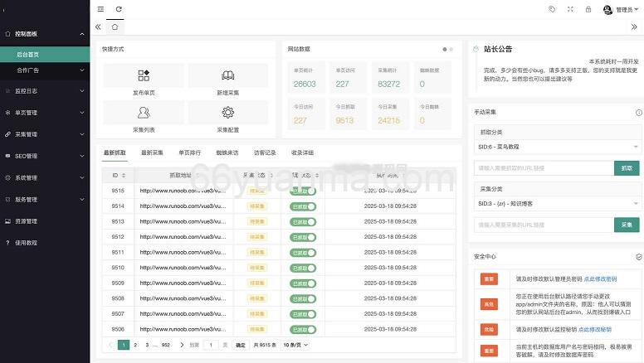Open 采集分类 dropdown SID:3 知识博客
Screen dimensions: 644x363
click(558, 203)
